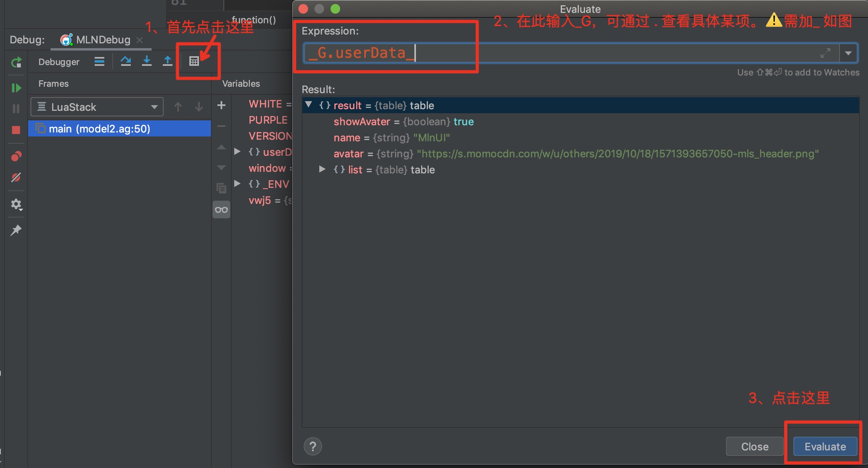Click the Evaluate button
This screenshot has width=868, height=468.
[x=825, y=446]
